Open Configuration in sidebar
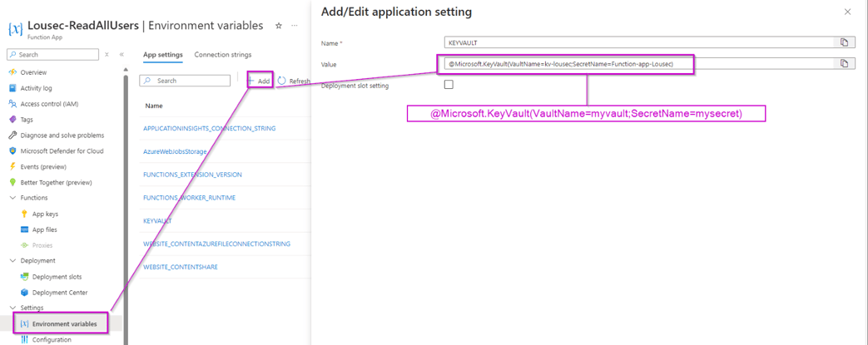This screenshot has height=345, width=868. (x=52, y=339)
